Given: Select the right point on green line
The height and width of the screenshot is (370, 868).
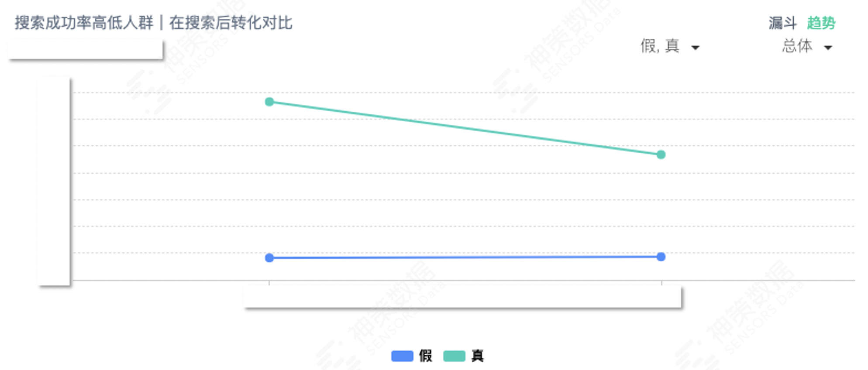Looking at the screenshot, I should point(661,154).
